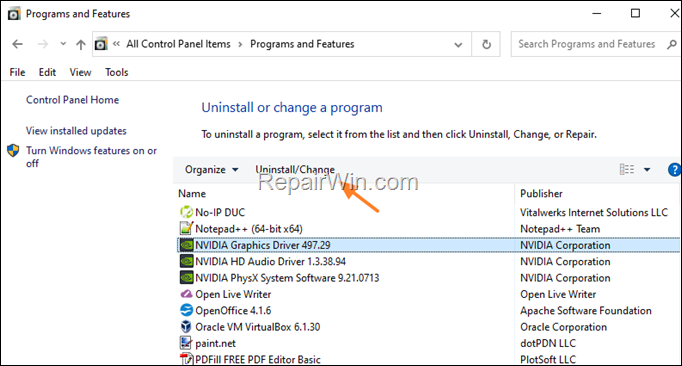The width and height of the screenshot is (682, 366).
Task: Sort by the Name column header
Action: (192, 194)
